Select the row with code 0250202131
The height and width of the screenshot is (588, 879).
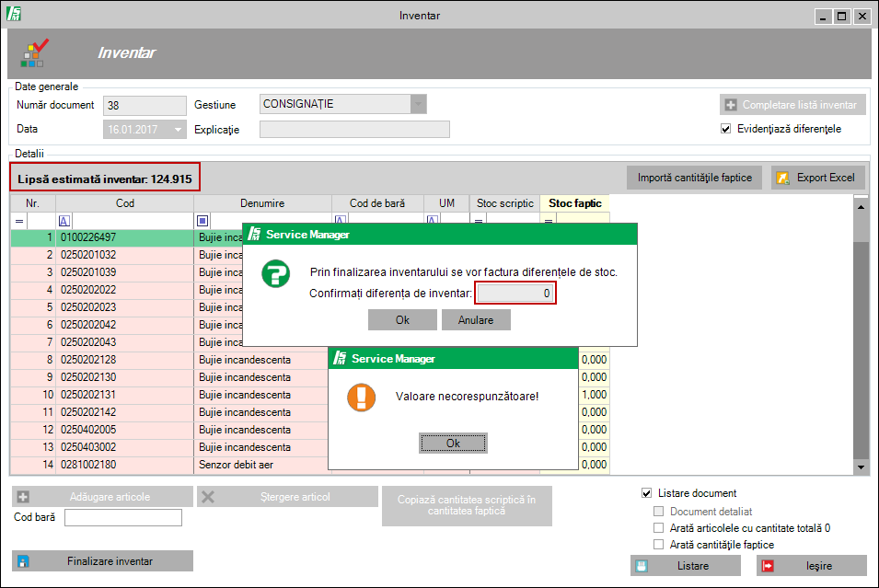(169, 395)
